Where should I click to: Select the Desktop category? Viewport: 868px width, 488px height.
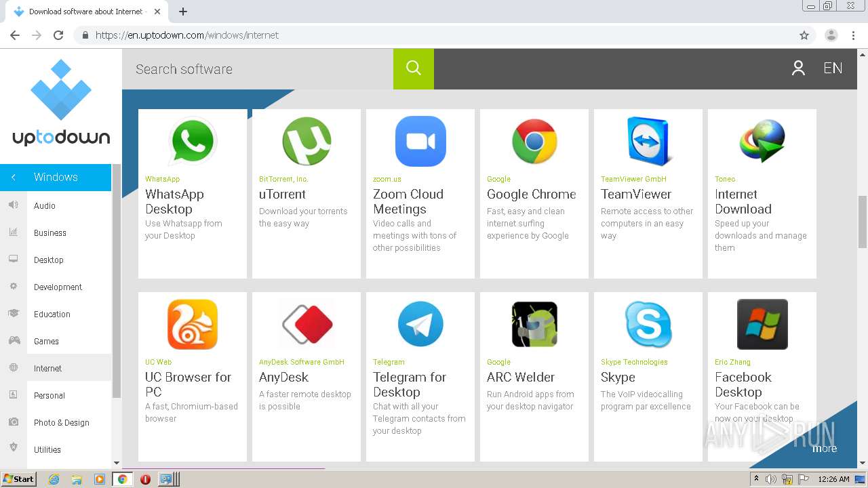point(49,260)
